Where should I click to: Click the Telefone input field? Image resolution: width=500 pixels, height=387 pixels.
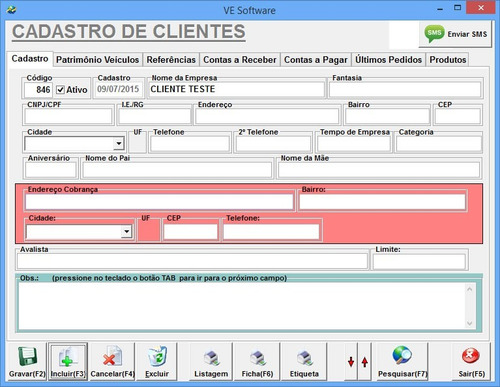point(190,144)
